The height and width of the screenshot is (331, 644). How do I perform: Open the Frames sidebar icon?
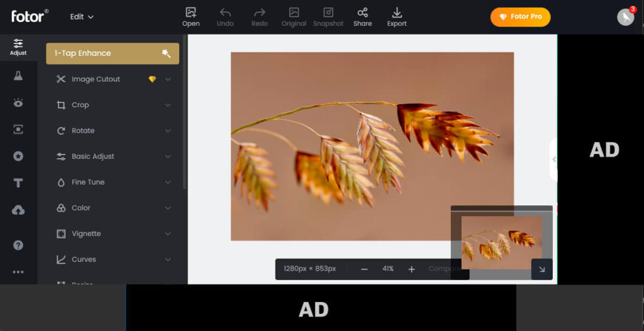18,129
